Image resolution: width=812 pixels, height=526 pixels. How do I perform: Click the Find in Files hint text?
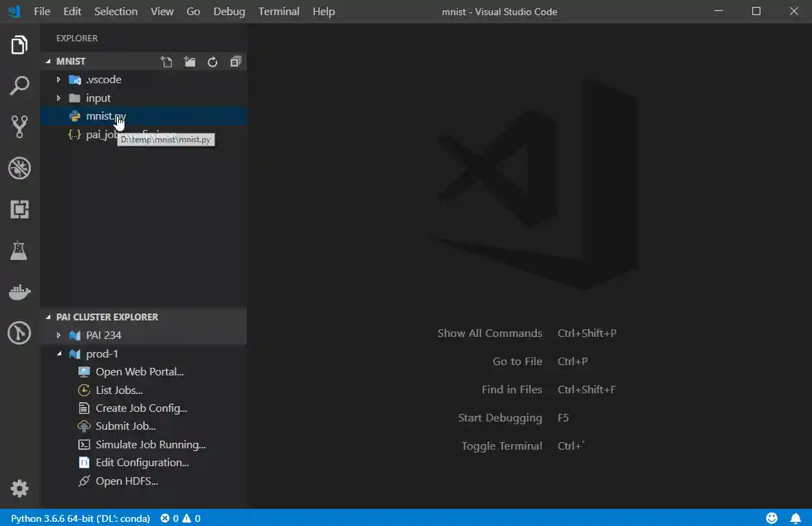pyautogui.click(x=512, y=389)
